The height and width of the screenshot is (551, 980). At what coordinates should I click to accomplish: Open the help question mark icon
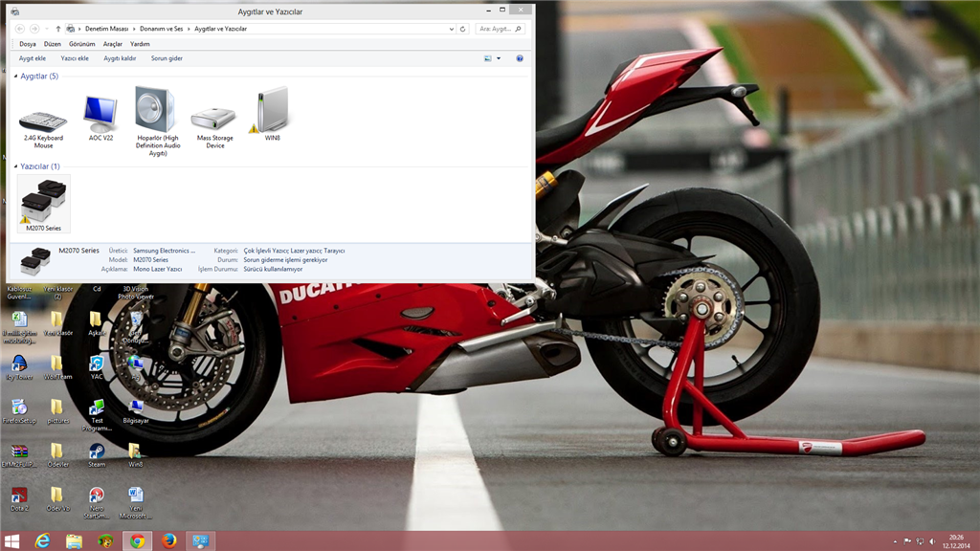tap(520, 58)
